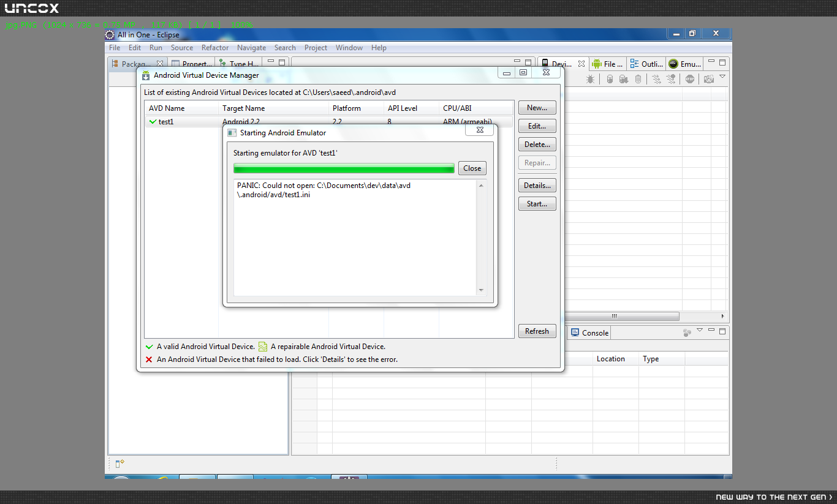Switch to the File Explorer tab

point(608,64)
